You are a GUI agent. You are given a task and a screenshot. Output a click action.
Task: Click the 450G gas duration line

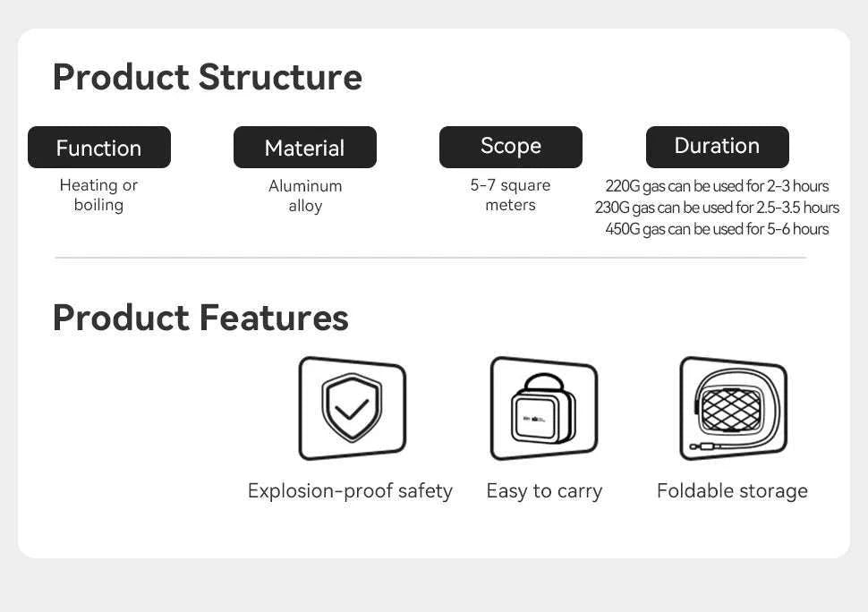[717, 229]
